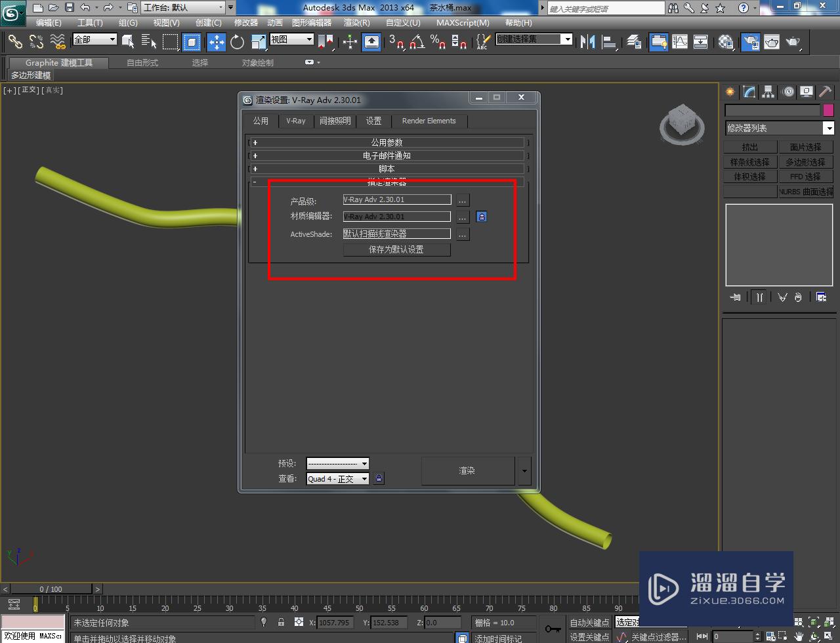Open reference coordinate system dropdown 视图
This screenshot has width=840, height=643.
[292, 39]
